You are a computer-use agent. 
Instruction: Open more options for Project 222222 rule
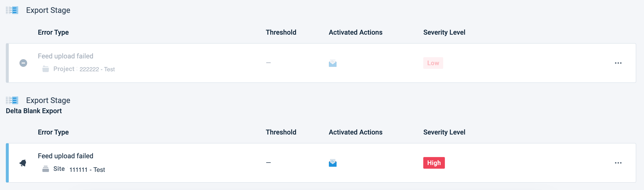618,63
